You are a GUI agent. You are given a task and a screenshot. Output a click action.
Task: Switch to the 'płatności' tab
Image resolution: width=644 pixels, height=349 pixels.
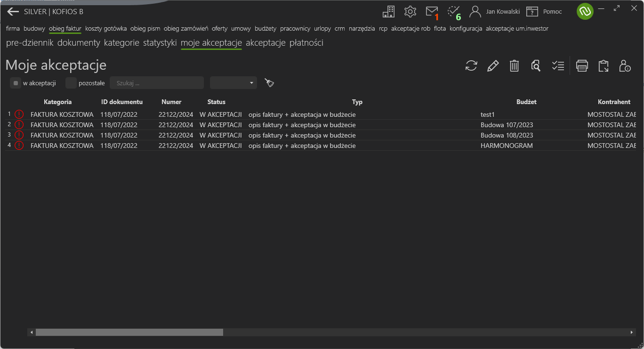click(306, 43)
